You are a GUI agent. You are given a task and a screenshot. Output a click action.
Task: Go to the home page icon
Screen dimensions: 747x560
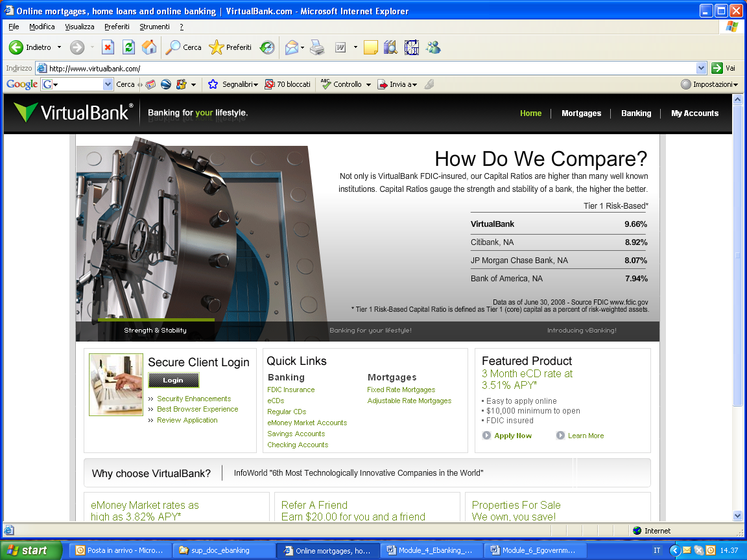tap(149, 47)
